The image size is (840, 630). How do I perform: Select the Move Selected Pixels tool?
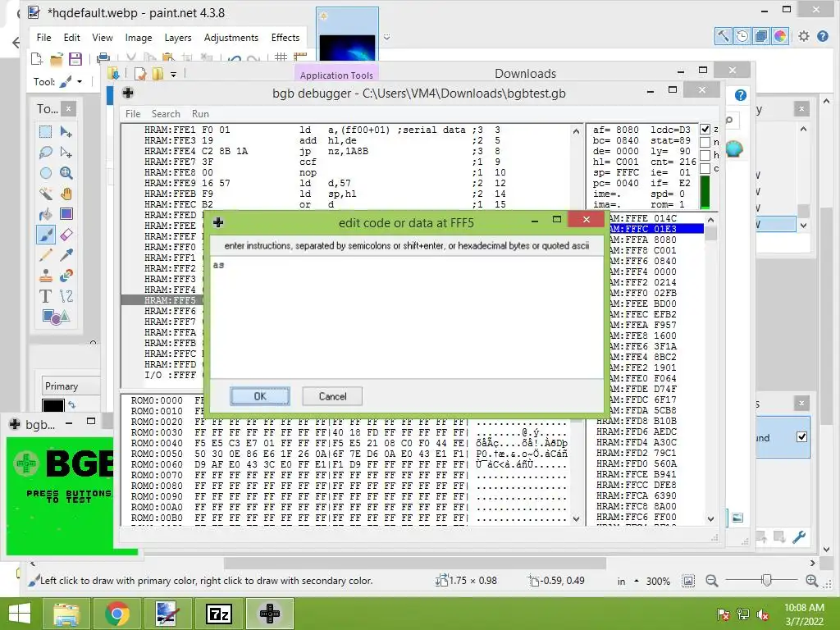(x=66, y=132)
